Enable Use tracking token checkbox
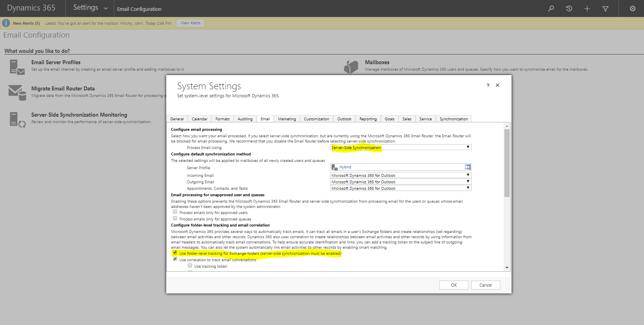Viewport: 644px width, 325px height. 190,266
